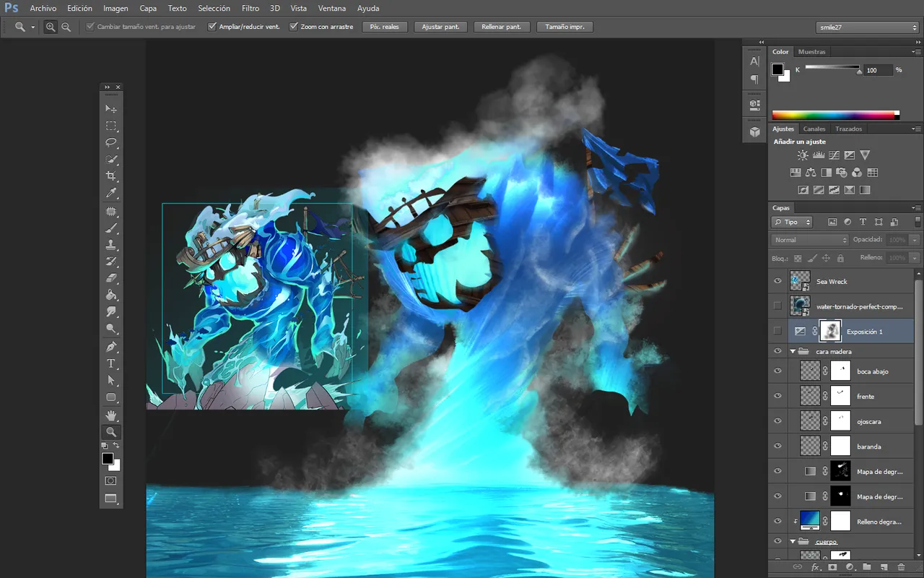Open the Filtro menu
Viewport: 924px width, 578px height.
pos(250,9)
